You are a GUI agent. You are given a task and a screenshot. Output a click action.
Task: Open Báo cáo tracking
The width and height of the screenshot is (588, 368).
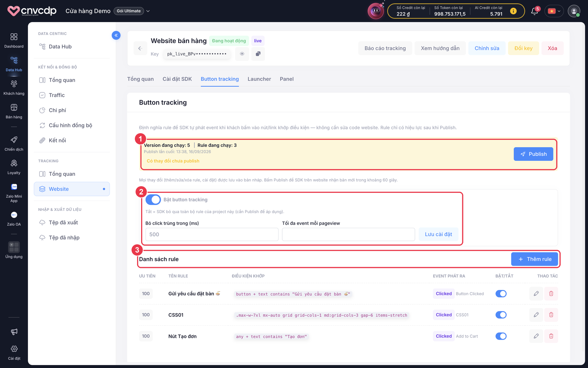pos(385,48)
